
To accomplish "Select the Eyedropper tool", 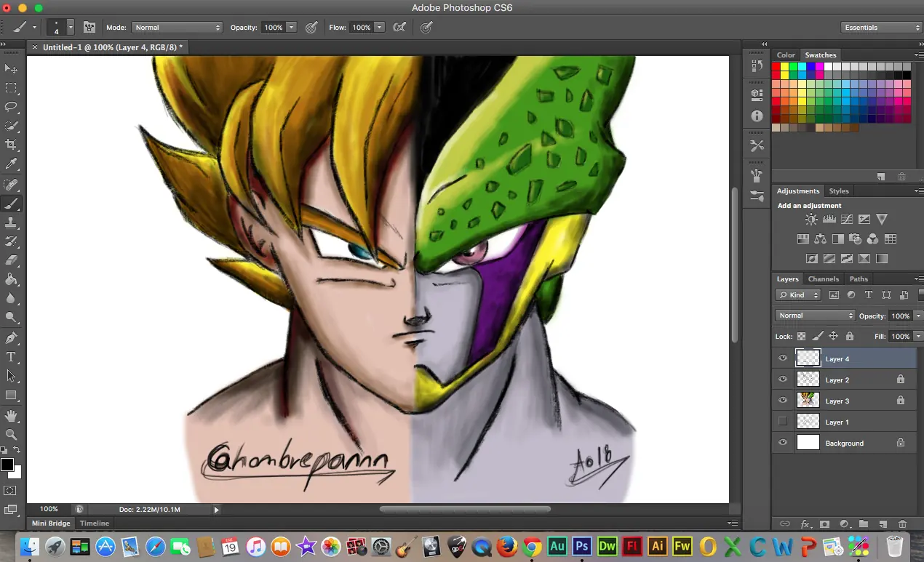I will [x=11, y=164].
